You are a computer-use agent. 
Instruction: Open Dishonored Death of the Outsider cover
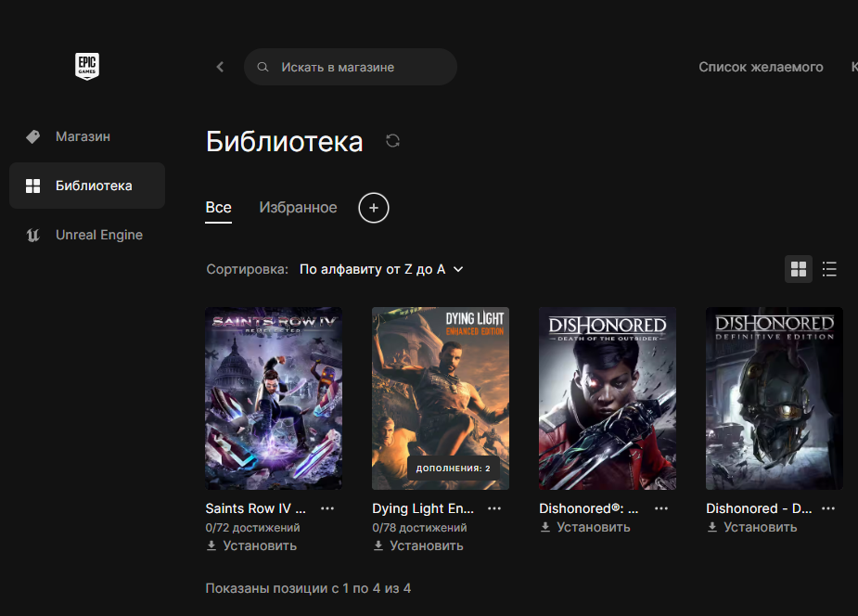pyautogui.click(x=608, y=398)
